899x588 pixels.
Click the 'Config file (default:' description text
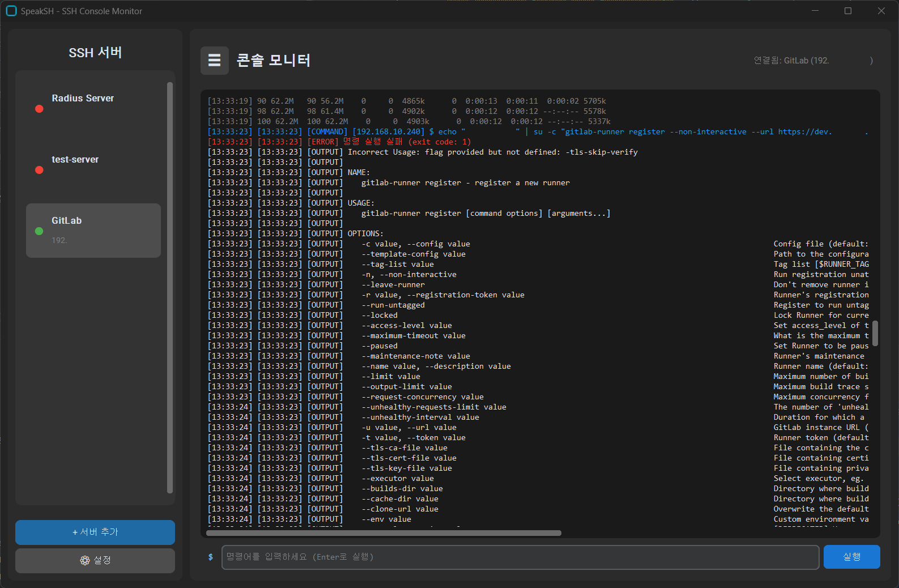tap(821, 244)
